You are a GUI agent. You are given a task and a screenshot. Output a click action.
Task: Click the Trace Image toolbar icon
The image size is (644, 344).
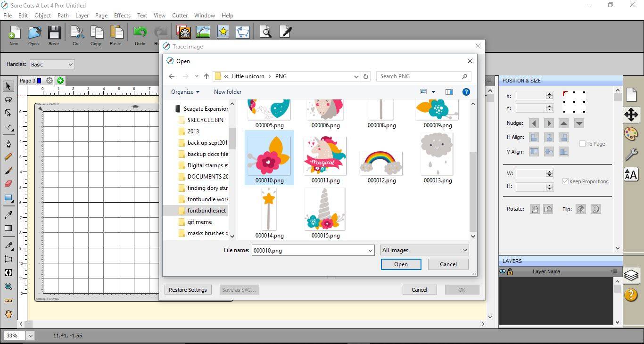click(203, 32)
